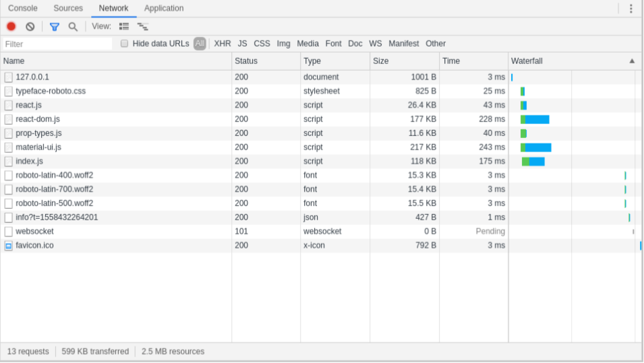Enable the waterfall overview view icon

coord(142,26)
